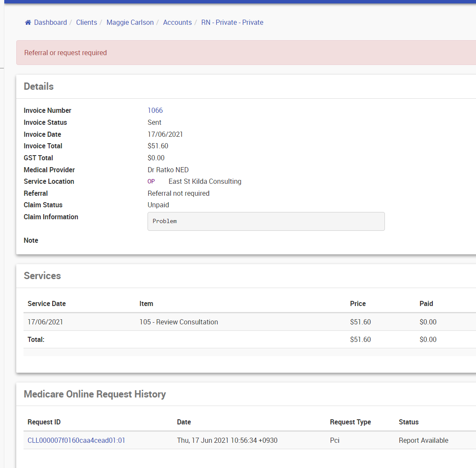This screenshot has height=468, width=476.
Task: Open Medicare request CLL000007f0160caa4cead01:01
Action: pos(77,441)
